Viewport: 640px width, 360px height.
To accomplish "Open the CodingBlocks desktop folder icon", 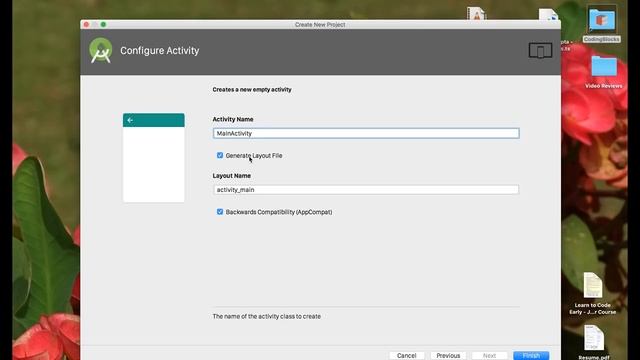I will (x=602, y=20).
